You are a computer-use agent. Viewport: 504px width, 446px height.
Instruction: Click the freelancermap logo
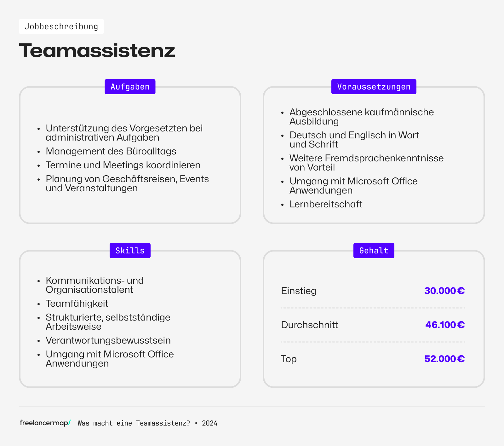[x=45, y=423]
